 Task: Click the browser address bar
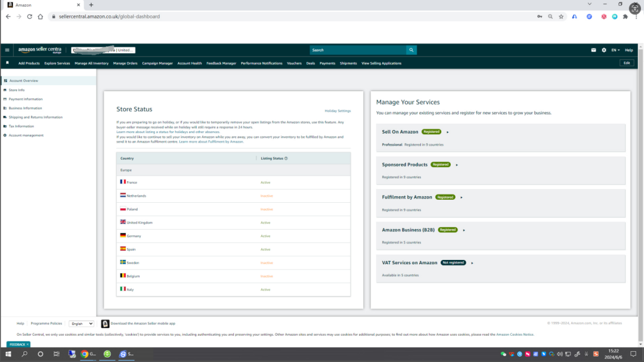[x=287, y=17]
